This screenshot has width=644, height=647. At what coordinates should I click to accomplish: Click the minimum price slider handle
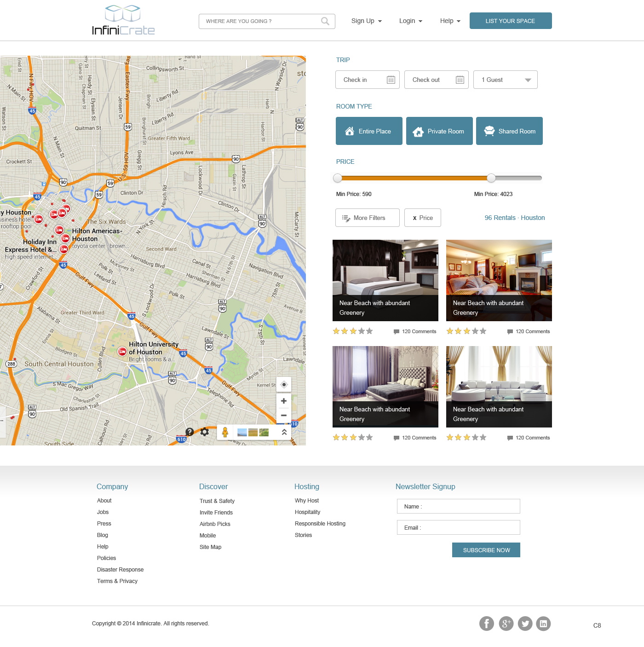338,178
